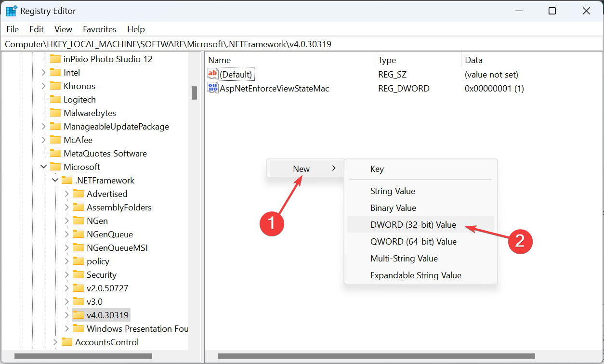Image resolution: width=604 pixels, height=364 pixels.
Task: Select the AspNetEnforceViewStateMac value name
Action: coord(275,88)
